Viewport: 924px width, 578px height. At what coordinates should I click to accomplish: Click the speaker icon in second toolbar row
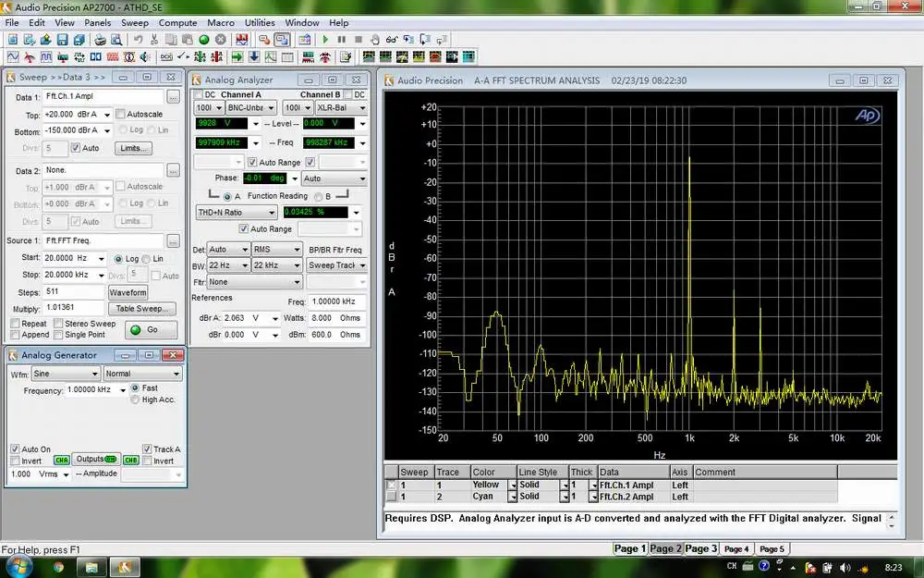(x=145, y=56)
